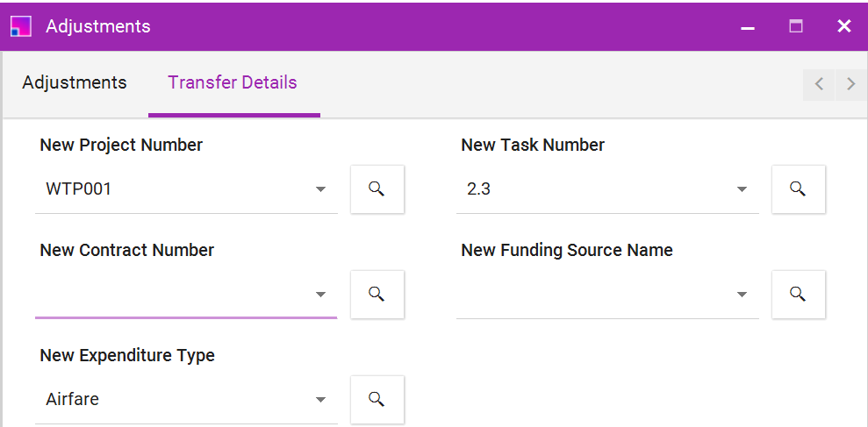Search for New Task Number

pyautogui.click(x=799, y=189)
